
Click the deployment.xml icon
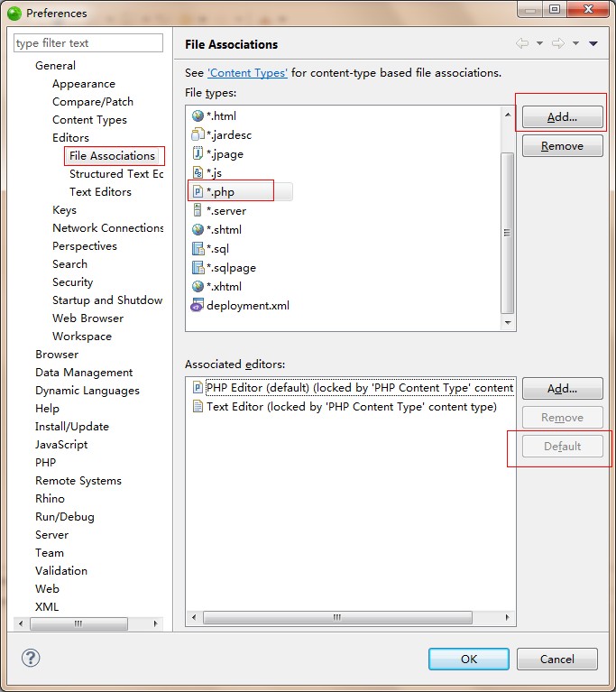(197, 305)
